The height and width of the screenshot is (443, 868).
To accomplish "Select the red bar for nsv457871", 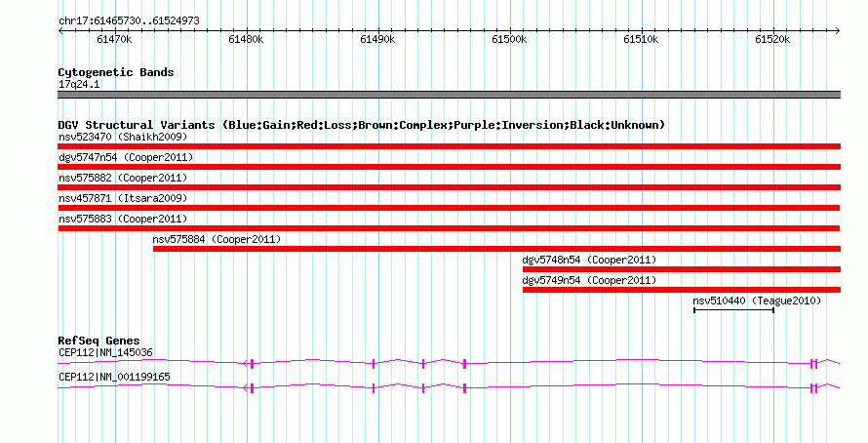I will (x=449, y=208).
